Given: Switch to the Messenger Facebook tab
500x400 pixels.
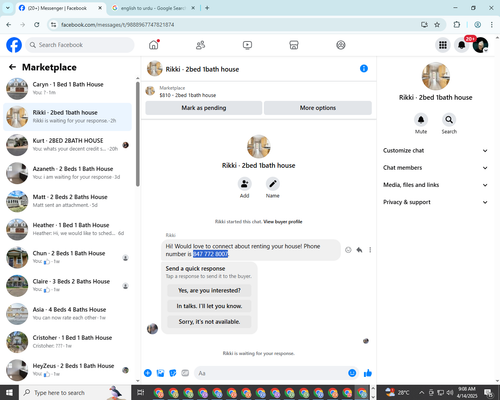Looking at the screenshot, I should [x=61, y=8].
